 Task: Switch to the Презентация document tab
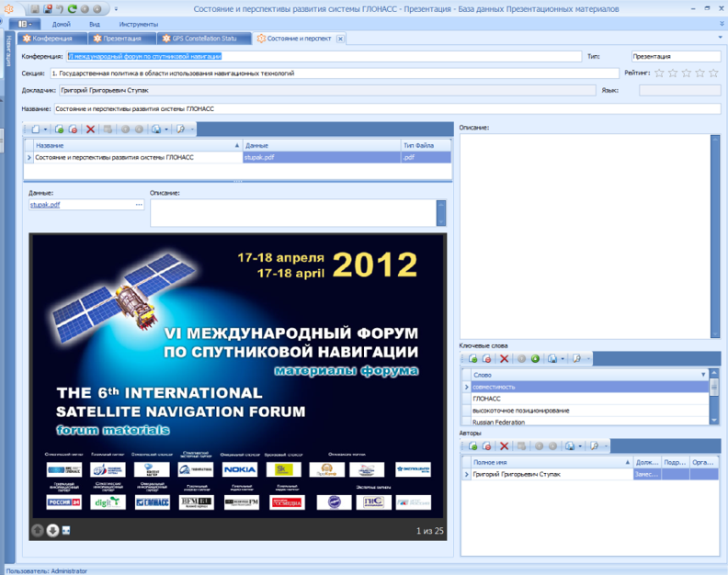tap(121, 39)
